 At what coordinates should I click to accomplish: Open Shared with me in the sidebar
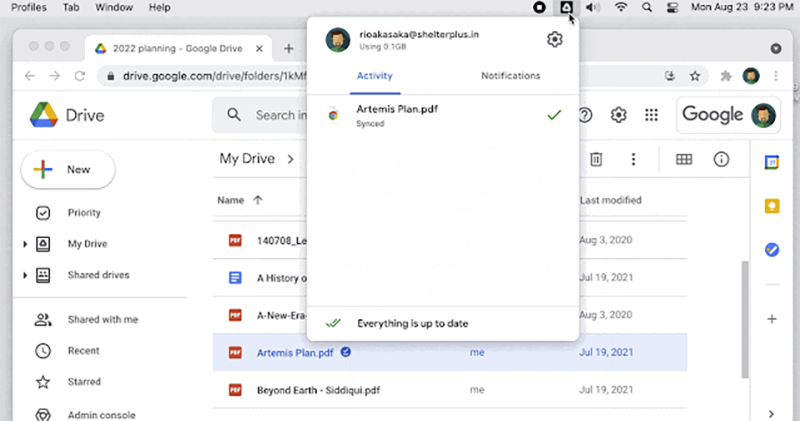[x=103, y=319]
